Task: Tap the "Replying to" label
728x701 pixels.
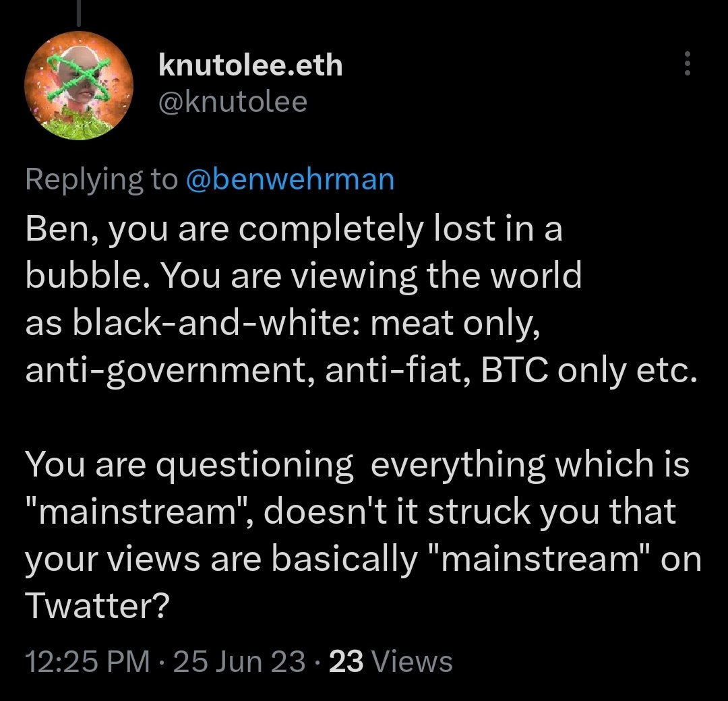Action: (101, 180)
